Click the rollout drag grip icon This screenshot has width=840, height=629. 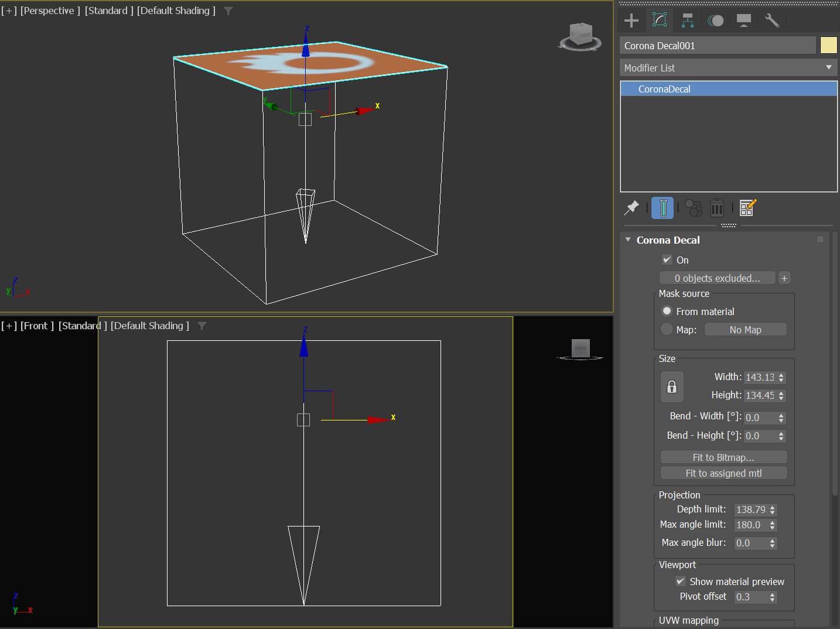click(x=820, y=239)
